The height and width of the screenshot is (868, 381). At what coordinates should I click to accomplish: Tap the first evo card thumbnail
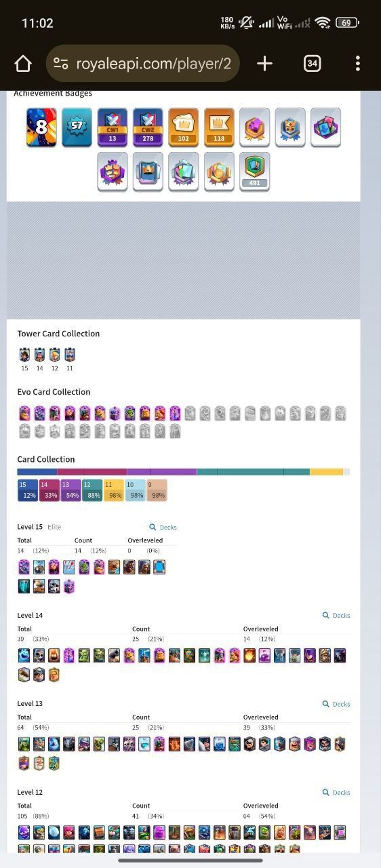tap(24, 413)
